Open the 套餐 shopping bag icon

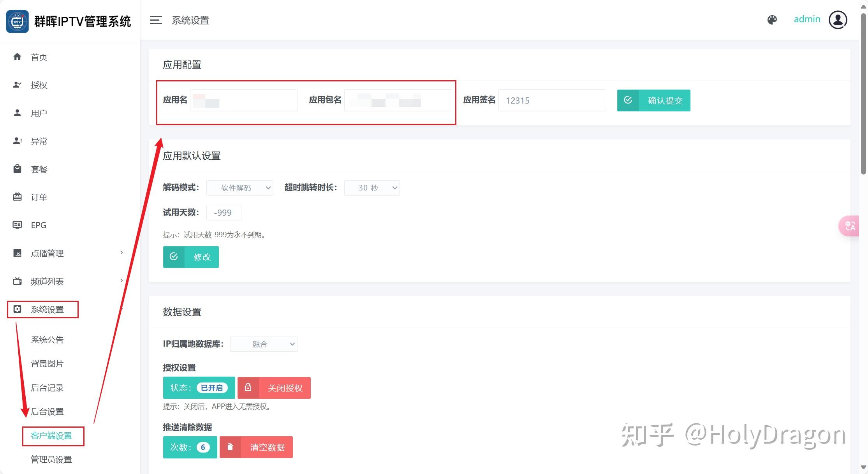click(x=17, y=169)
